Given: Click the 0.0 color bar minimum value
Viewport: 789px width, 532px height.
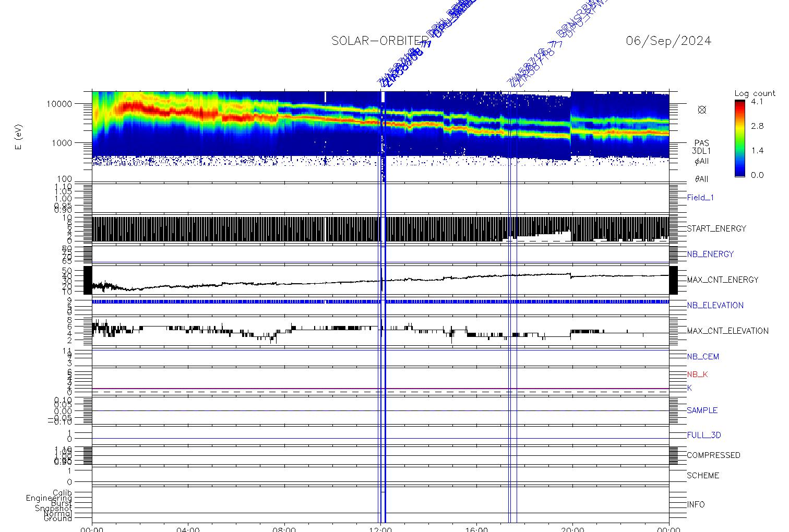Looking at the screenshot, I should pyautogui.click(x=757, y=175).
